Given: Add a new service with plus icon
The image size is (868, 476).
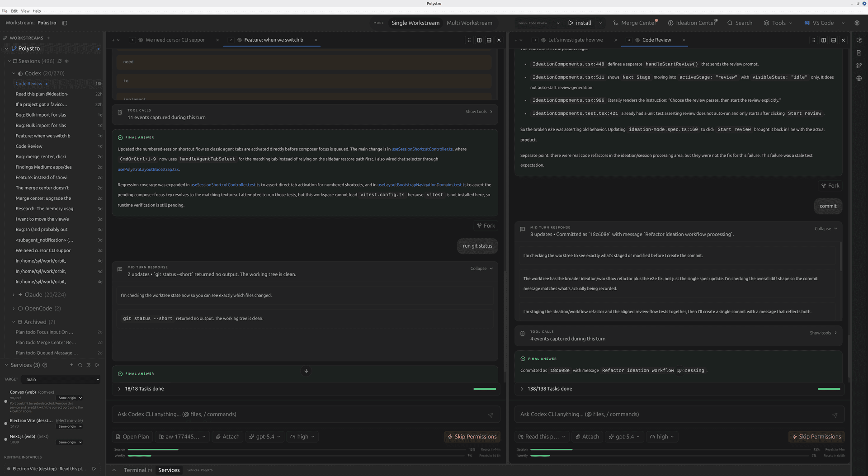Looking at the screenshot, I should 71,365.
